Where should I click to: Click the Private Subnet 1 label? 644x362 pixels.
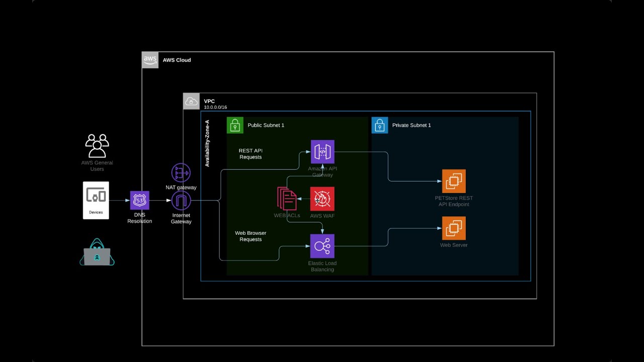pos(412,125)
